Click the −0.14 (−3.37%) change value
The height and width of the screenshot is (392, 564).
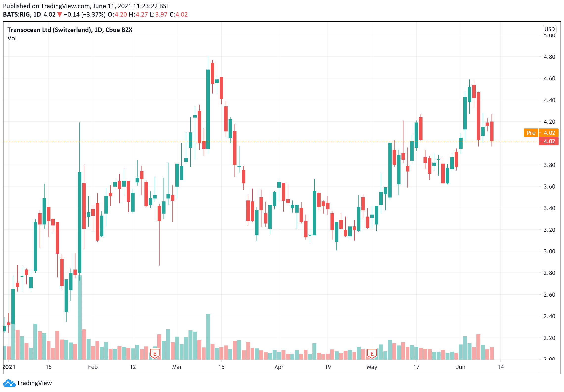click(85, 14)
